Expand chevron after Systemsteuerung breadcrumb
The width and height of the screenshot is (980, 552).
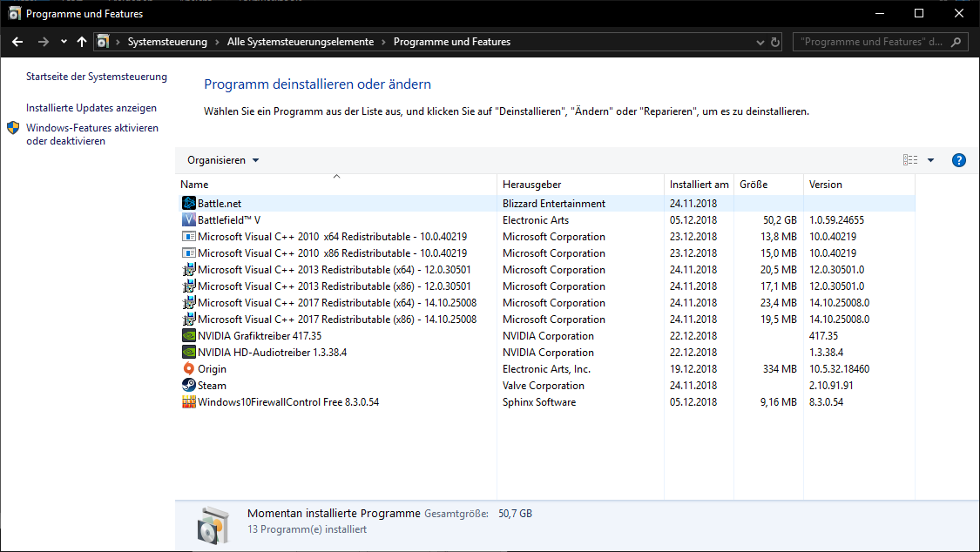[217, 42]
